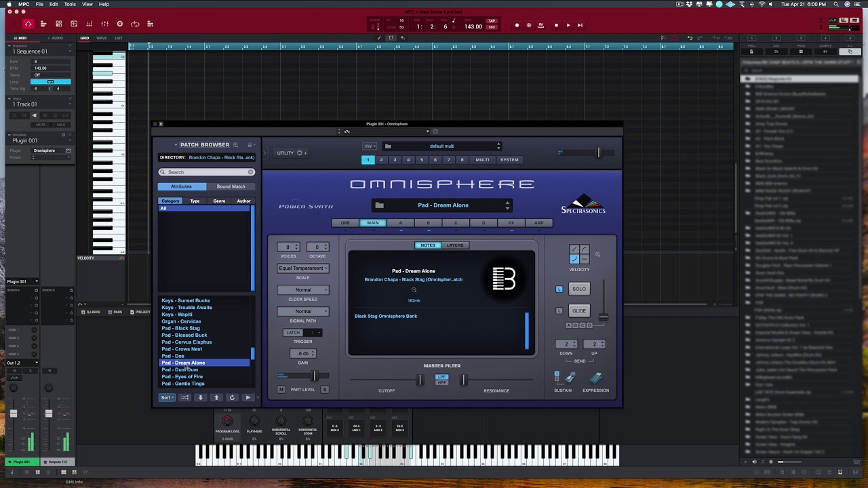Image resolution: width=868 pixels, height=488 pixels.
Task: Toggle the LATCH trigger button
Action: pos(293,333)
